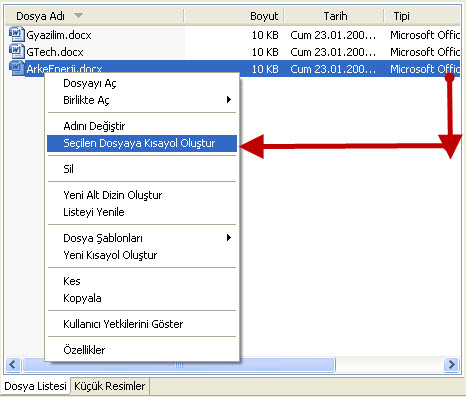Choose Yeni Alt Dizin Oluştur
This screenshot has height=397, width=466.
pyautogui.click(x=142, y=195)
